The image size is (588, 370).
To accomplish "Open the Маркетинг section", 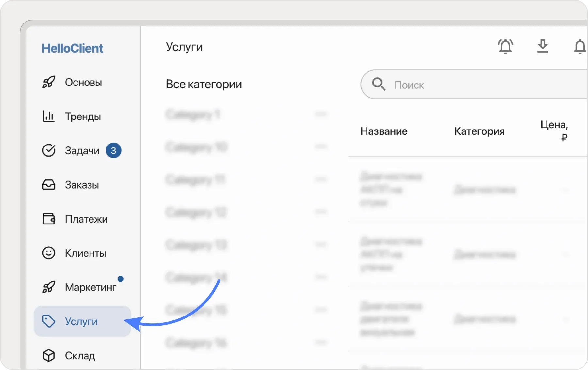I will click(90, 287).
